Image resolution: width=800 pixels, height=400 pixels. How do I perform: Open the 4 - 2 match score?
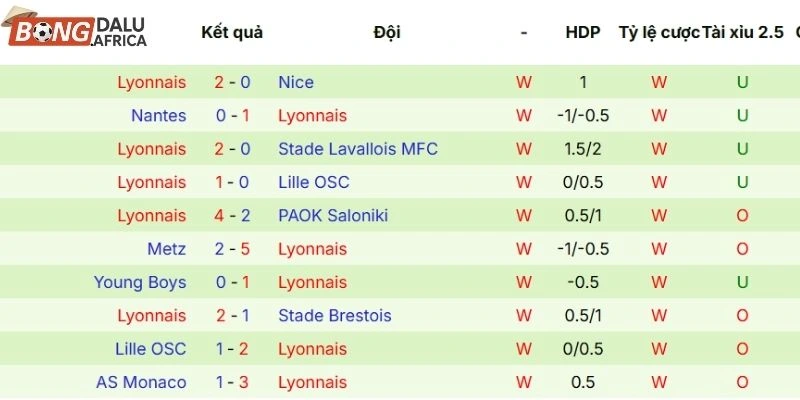(x=232, y=215)
